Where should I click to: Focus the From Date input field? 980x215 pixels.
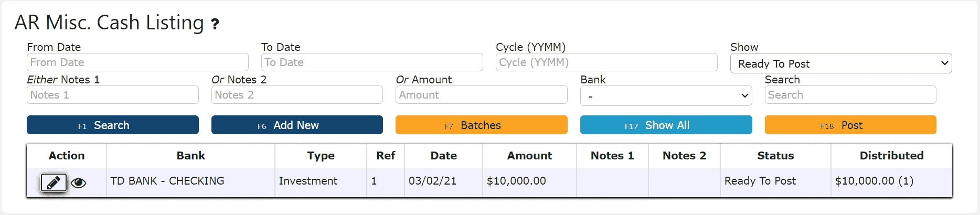point(137,62)
